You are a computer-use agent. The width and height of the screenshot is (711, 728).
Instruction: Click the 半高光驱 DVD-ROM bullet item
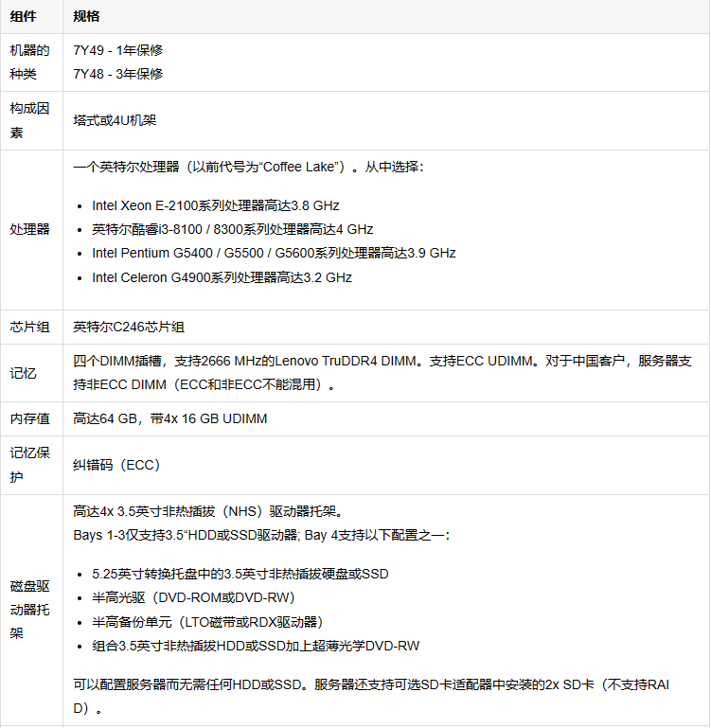[x=194, y=598]
